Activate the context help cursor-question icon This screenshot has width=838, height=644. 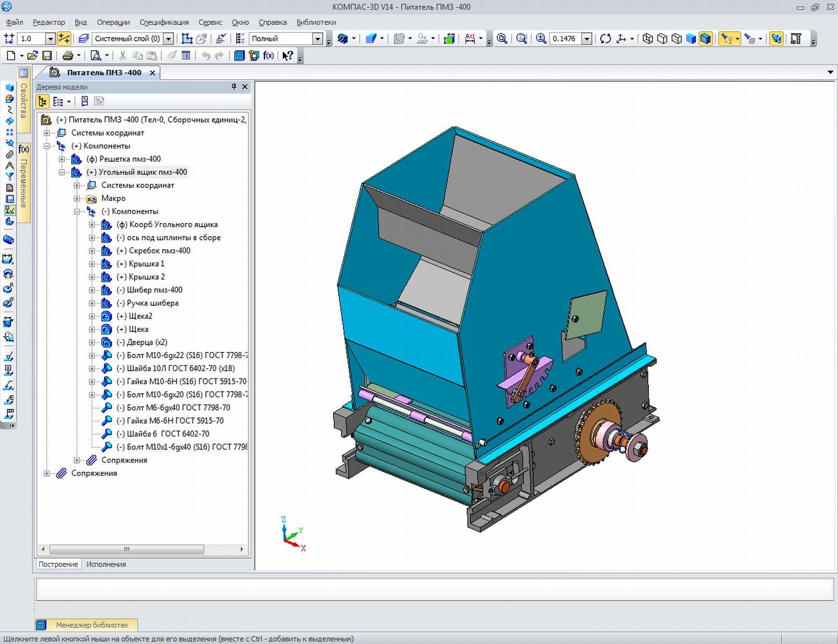[x=288, y=55]
